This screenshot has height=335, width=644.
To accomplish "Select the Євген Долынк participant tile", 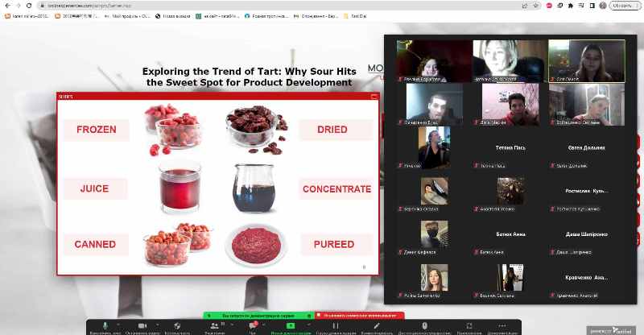I will [587, 147].
